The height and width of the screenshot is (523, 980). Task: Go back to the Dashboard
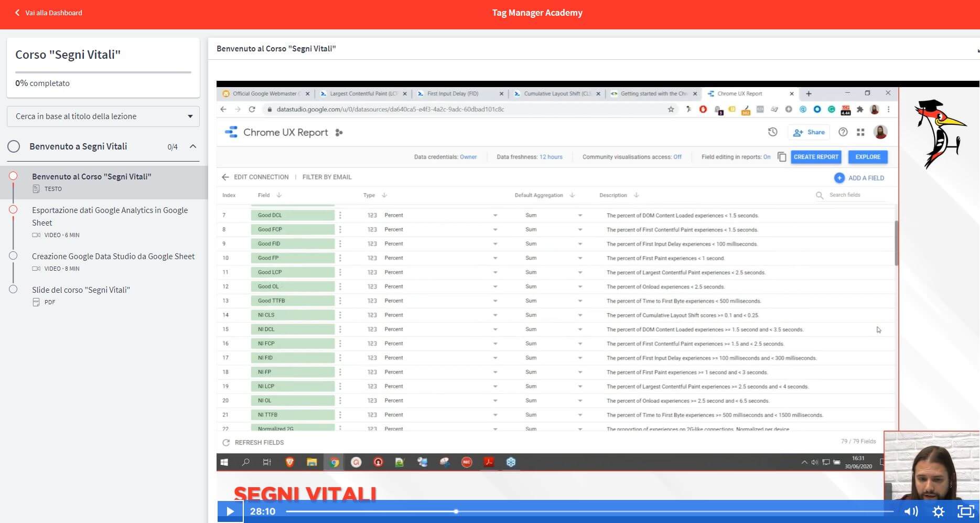click(x=48, y=13)
